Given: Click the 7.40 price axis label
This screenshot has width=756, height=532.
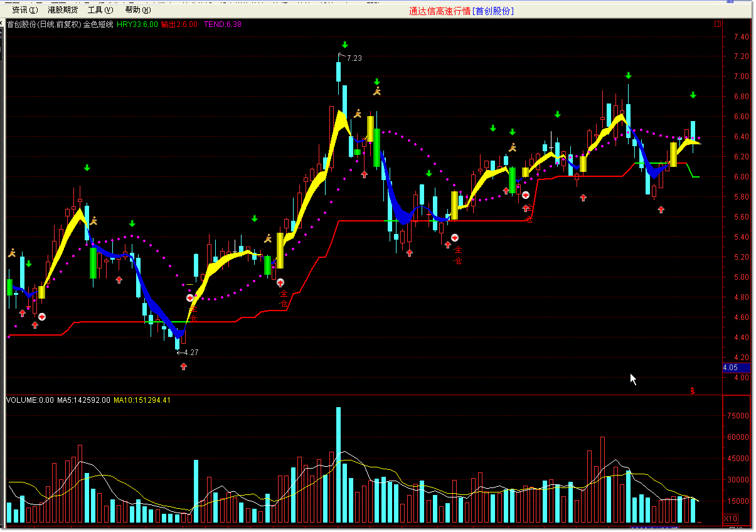Looking at the screenshot, I should [741, 37].
